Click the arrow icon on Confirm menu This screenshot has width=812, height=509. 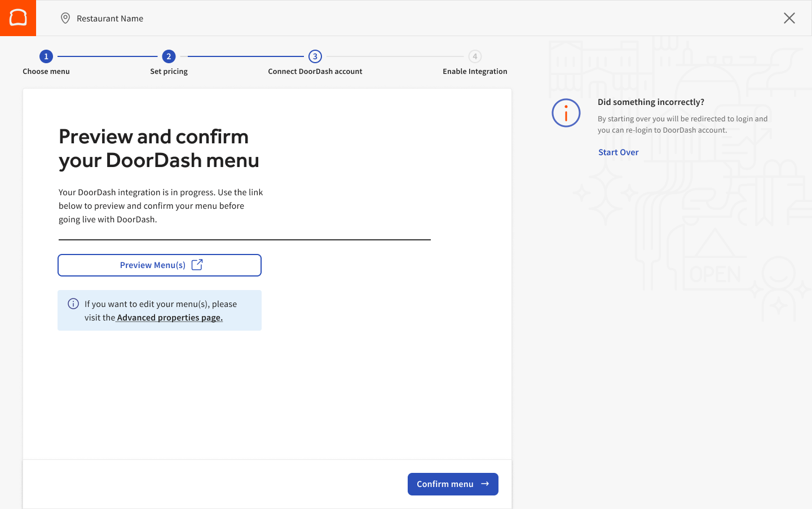click(485, 484)
